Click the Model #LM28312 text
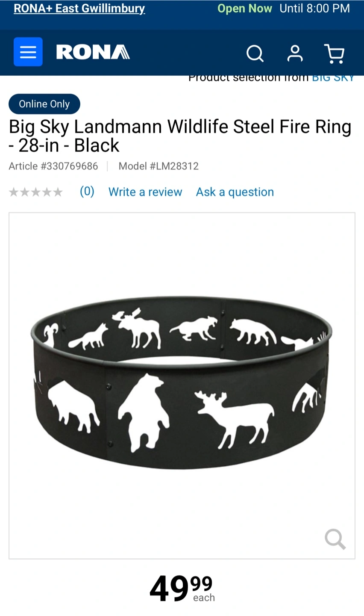Image resolution: width=364 pixels, height=616 pixels. point(159,166)
